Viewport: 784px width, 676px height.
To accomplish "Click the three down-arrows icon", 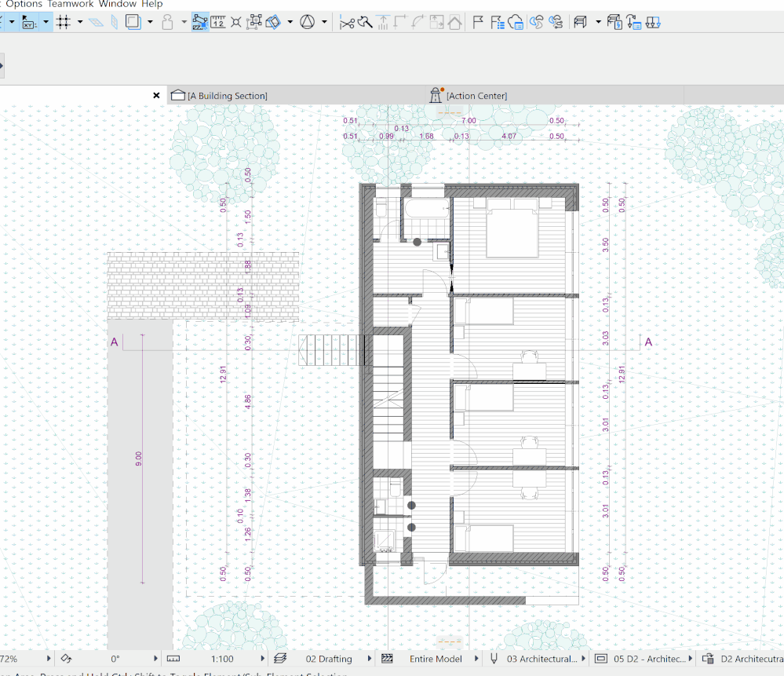I will pyautogui.click(x=653, y=23).
